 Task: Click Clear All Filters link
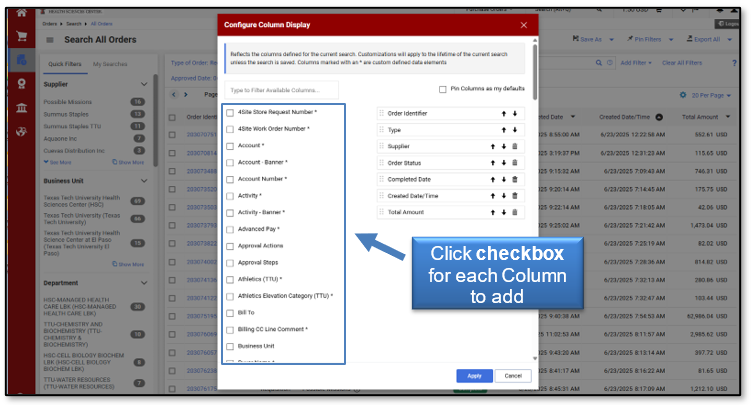click(682, 63)
